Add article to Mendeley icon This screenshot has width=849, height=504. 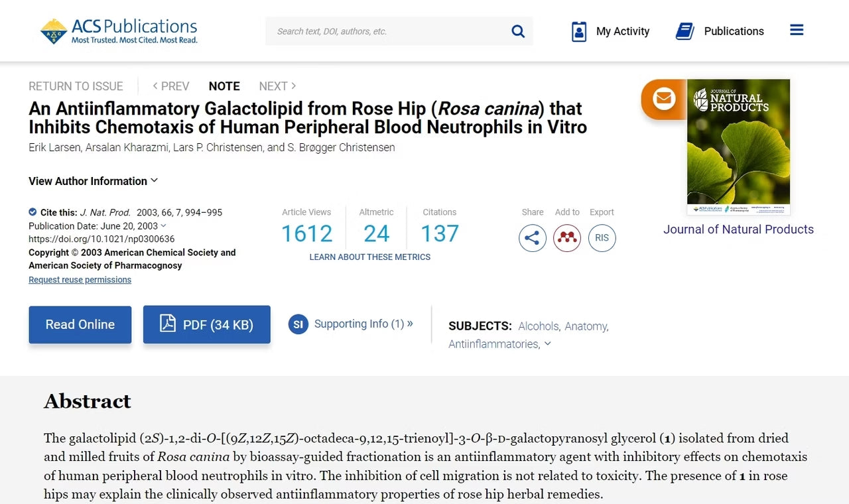pyautogui.click(x=567, y=238)
